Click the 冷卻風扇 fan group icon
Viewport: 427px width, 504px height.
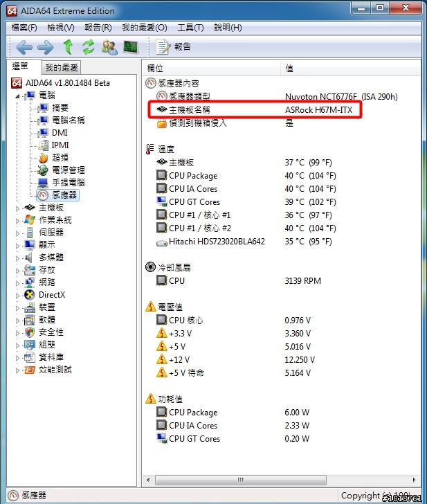pyautogui.click(x=150, y=267)
